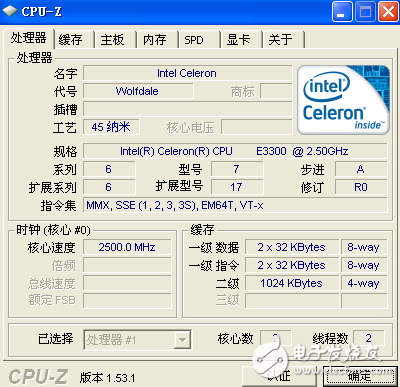The image size is (400, 387).
Task: Click the disabled maximize button
Action: pyautogui.click(x=365, y=12)
